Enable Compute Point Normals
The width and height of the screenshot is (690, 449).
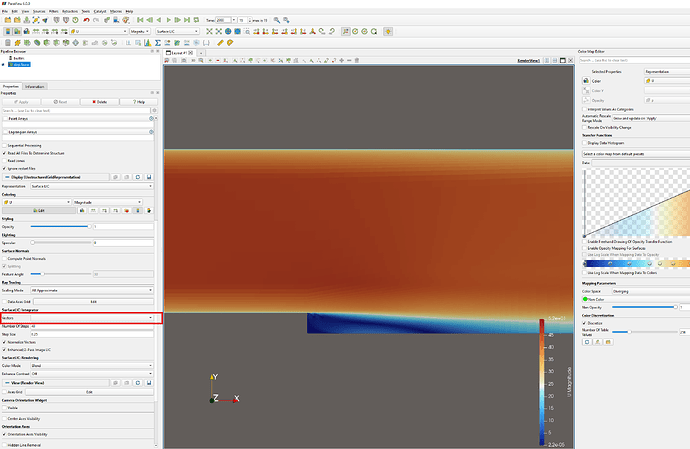tap(4, 259)
